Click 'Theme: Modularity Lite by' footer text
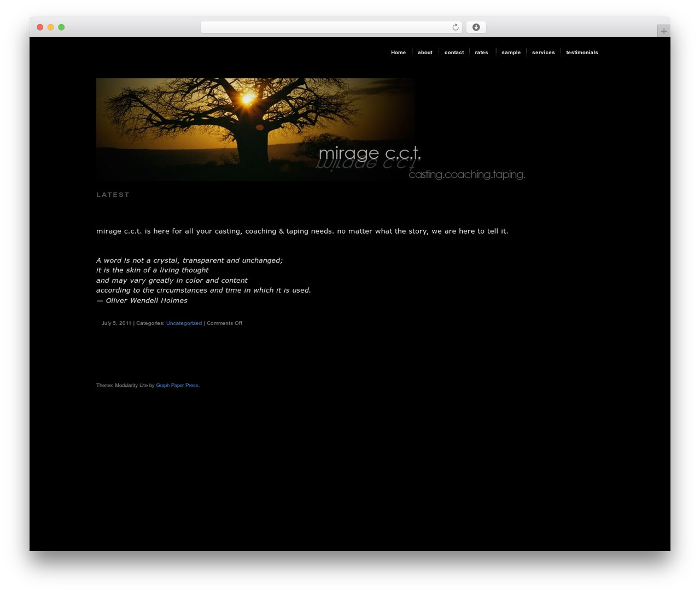 point(125,386)
